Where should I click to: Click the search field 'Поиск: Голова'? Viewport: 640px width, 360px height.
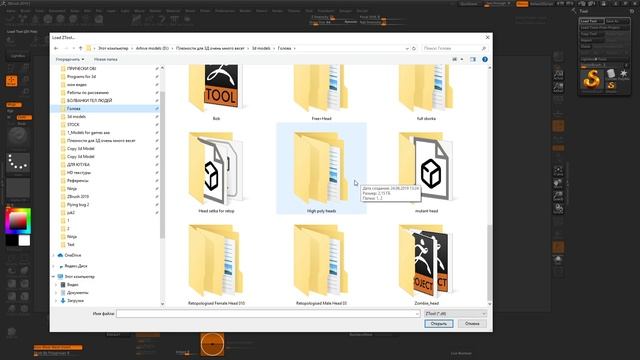coord(454,48)
